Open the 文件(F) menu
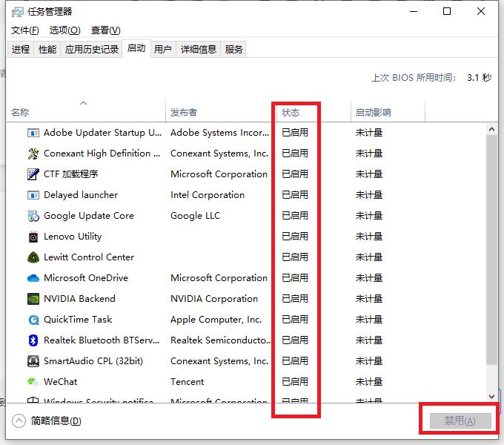This screenshot has height=445, width=504. point(24,30)
